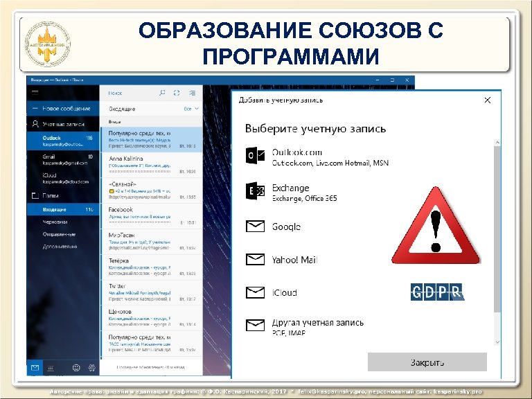532x399 pixels.
Task: Close the add account dialog with X
Action: 488,100
